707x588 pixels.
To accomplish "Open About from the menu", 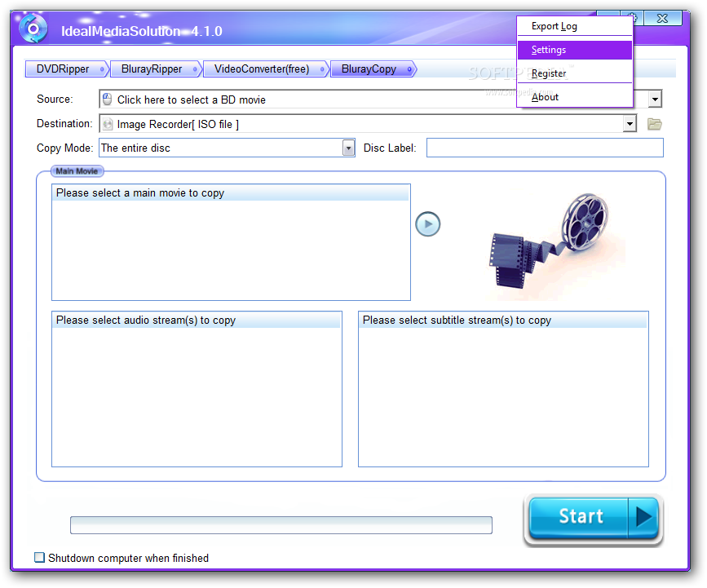I will 575,97.
